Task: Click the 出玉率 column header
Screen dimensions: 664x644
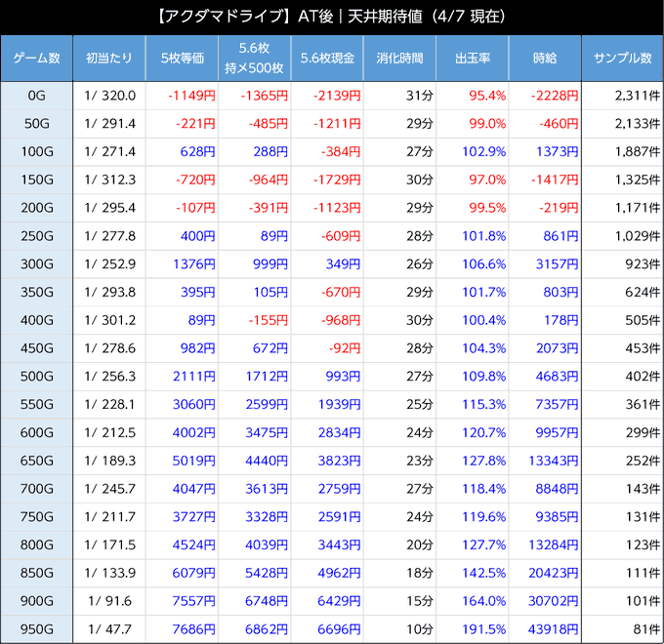Action: (473, 59)
